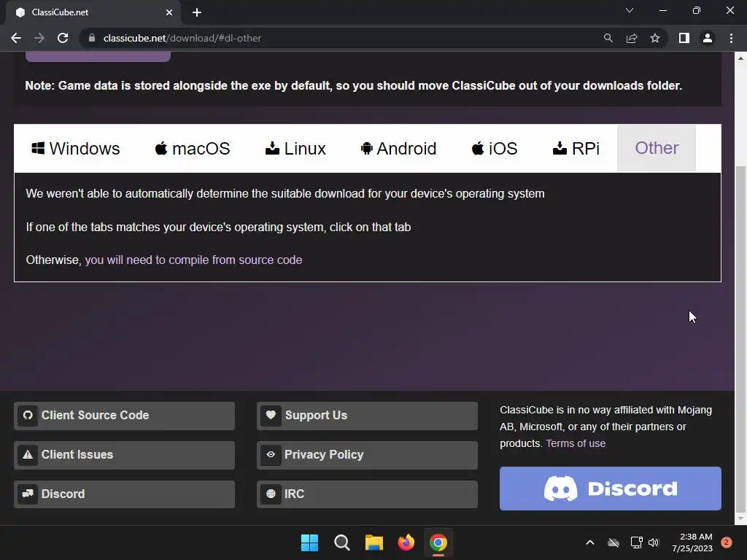Click the OneDrive cloud tray icon
The height and width of the screenshot is (560, 747).
(614, 542)
